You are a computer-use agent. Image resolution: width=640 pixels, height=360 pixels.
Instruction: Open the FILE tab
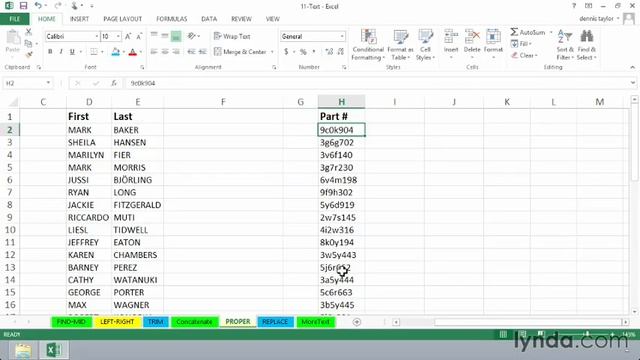tap(15, 19)
